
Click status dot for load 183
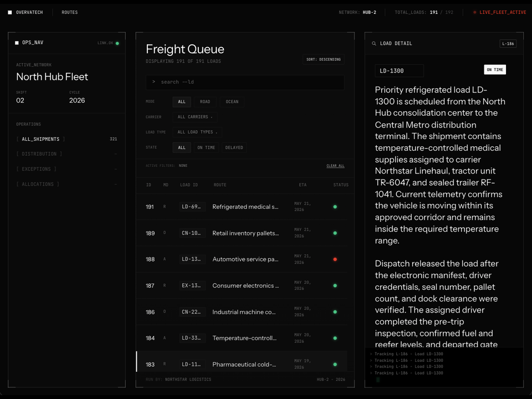(335, 365)
